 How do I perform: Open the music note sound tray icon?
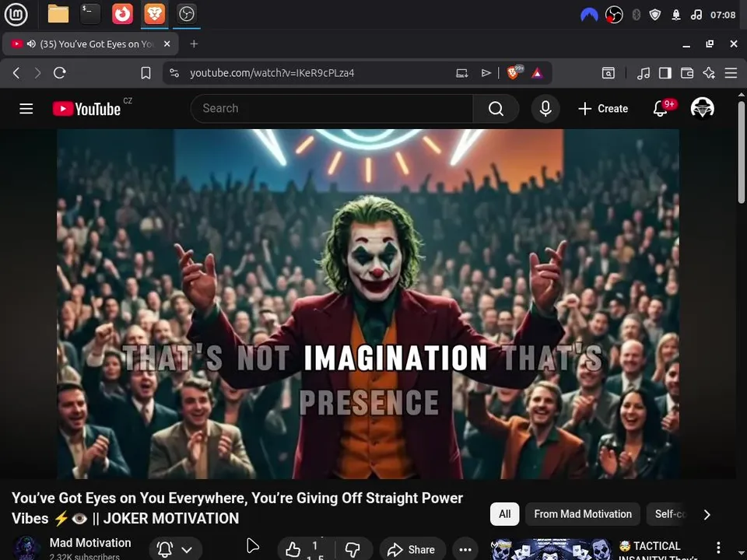[696, 15]
